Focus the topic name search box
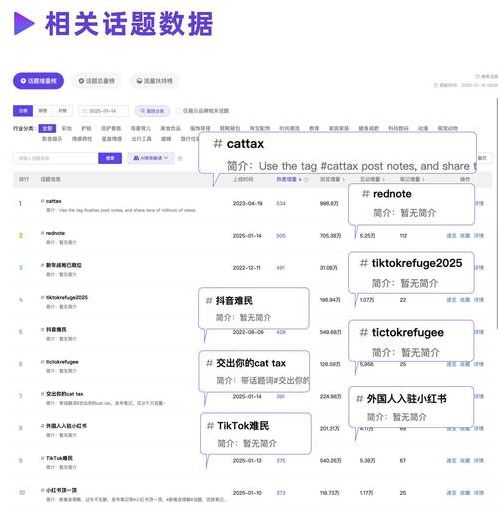 (56, 158)
